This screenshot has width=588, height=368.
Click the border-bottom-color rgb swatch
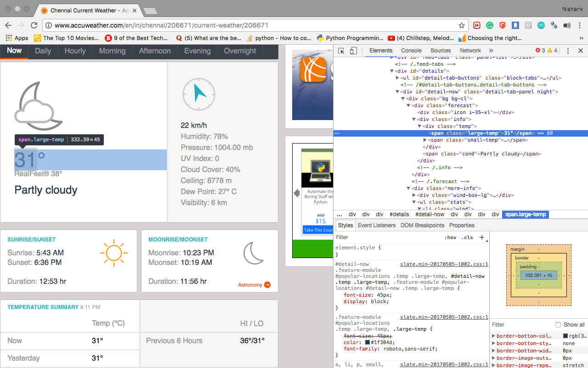[x=565, y=336]
